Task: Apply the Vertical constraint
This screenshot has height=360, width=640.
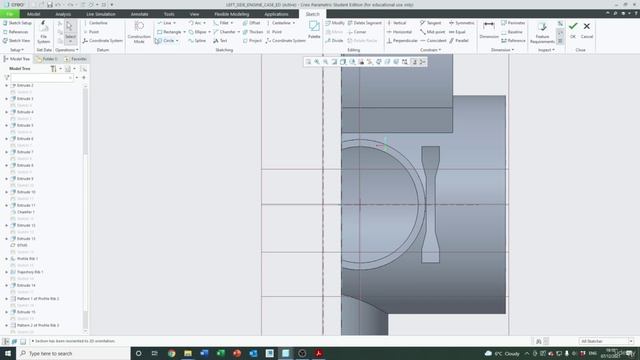Action: (396, 23)
